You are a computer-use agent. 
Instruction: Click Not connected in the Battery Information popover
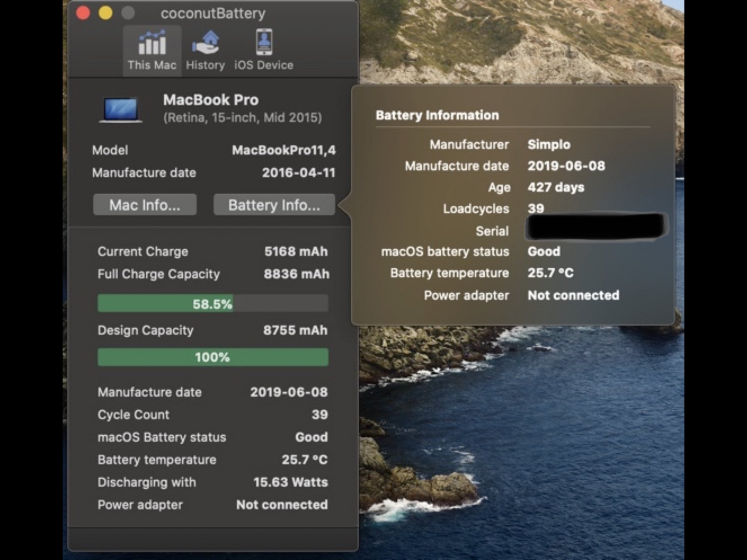pyautogui.click(x=573, y=295)
